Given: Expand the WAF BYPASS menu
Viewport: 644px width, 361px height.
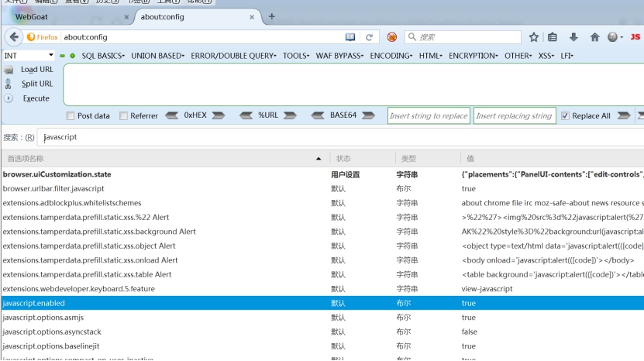Looking at the screenshot, I should point(339,56).
